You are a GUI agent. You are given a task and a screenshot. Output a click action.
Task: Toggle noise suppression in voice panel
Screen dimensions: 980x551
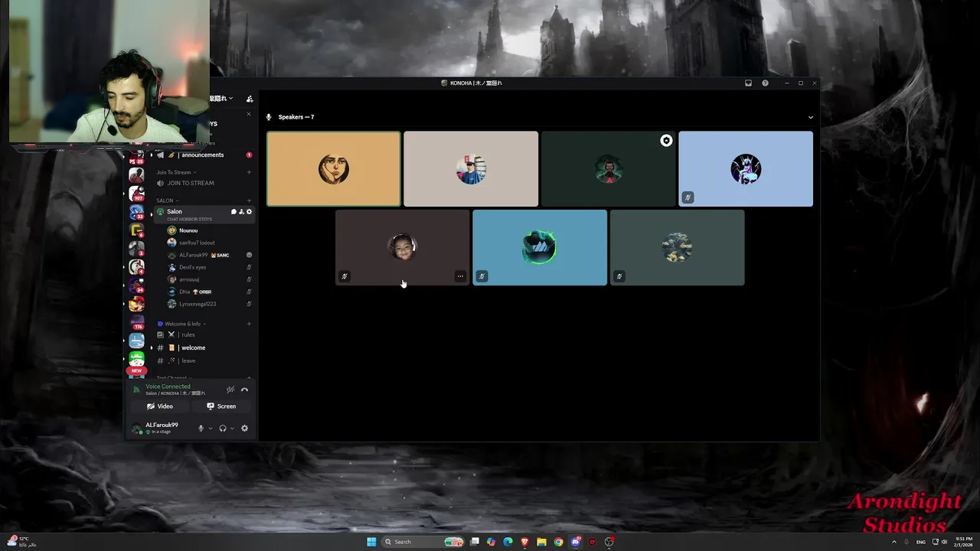[x=230, y=390]
